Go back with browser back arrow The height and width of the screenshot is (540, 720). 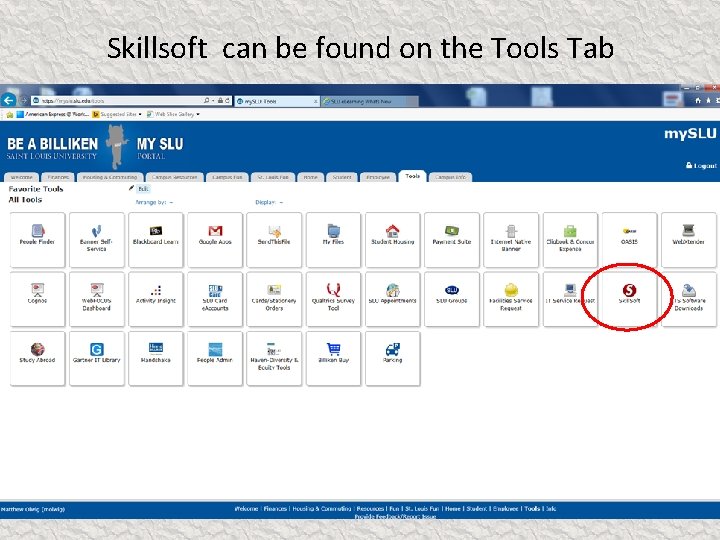(x=8, y=100)
